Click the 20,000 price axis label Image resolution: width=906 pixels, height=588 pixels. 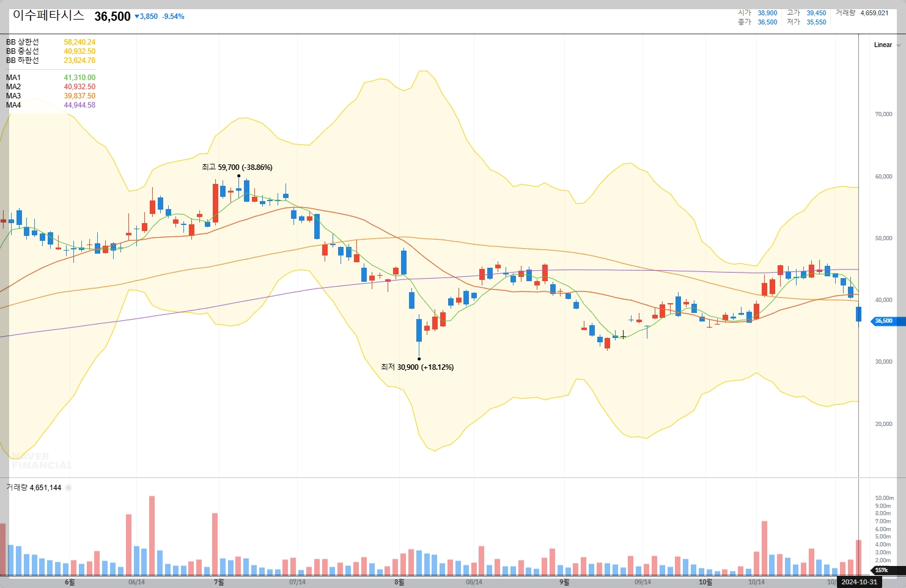click(883, 424)
